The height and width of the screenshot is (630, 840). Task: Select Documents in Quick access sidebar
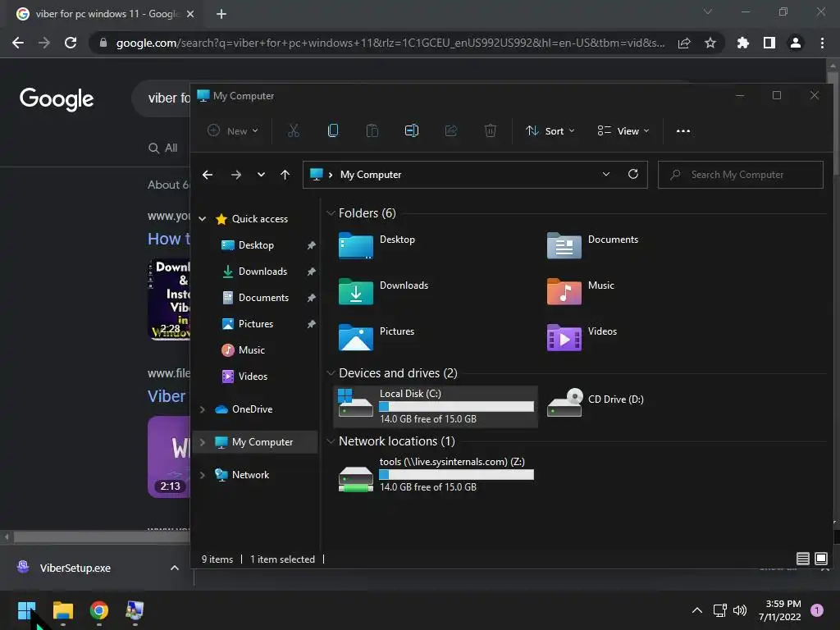pyautogui.click(x=263, y=297)
